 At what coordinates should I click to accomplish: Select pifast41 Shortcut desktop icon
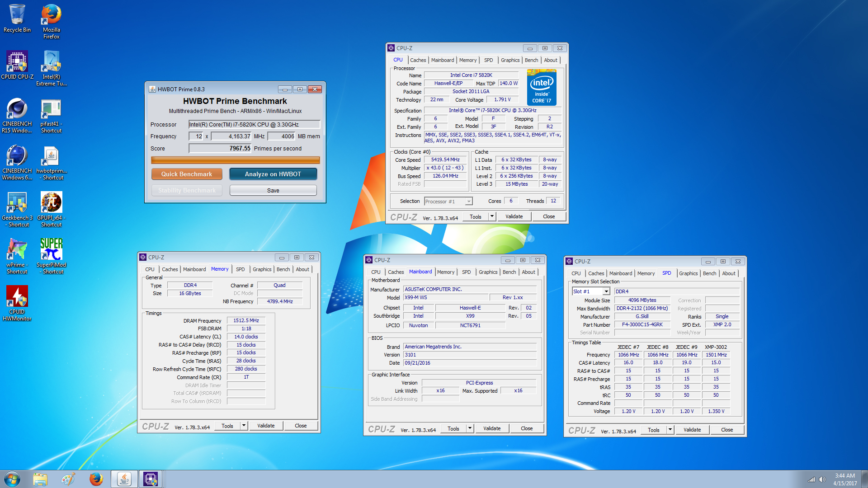click(52, 116)
